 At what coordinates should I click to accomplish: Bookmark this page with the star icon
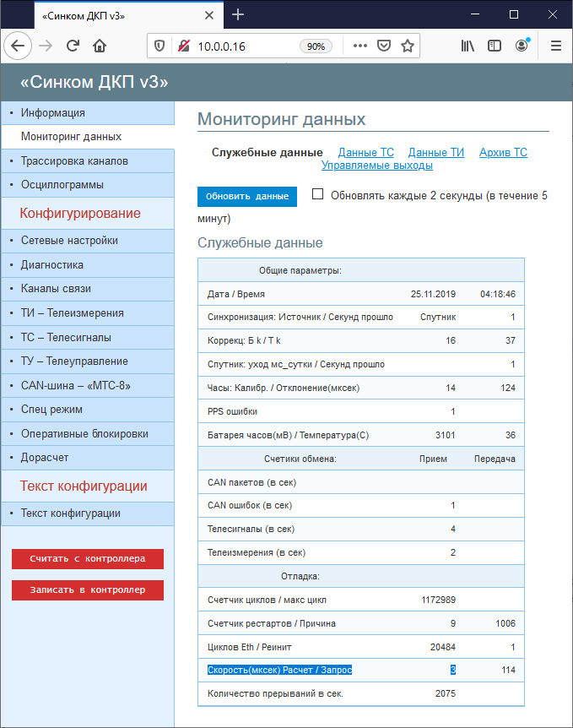(408, 46)
